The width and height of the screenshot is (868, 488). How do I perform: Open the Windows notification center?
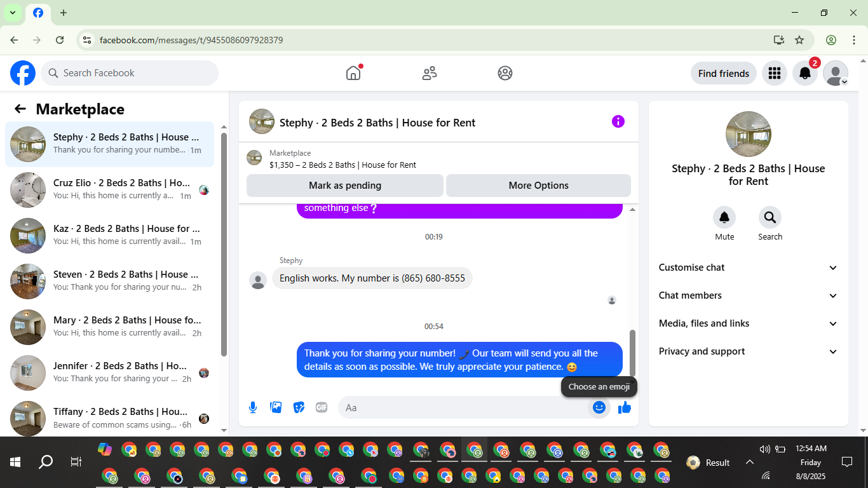coord(846,462)
